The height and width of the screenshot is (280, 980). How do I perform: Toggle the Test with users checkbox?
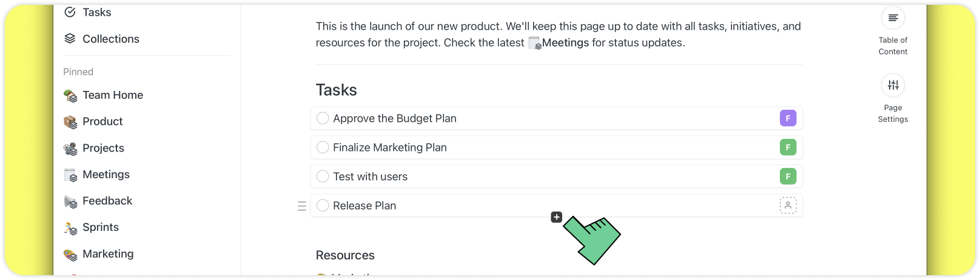tap(323, 176)
